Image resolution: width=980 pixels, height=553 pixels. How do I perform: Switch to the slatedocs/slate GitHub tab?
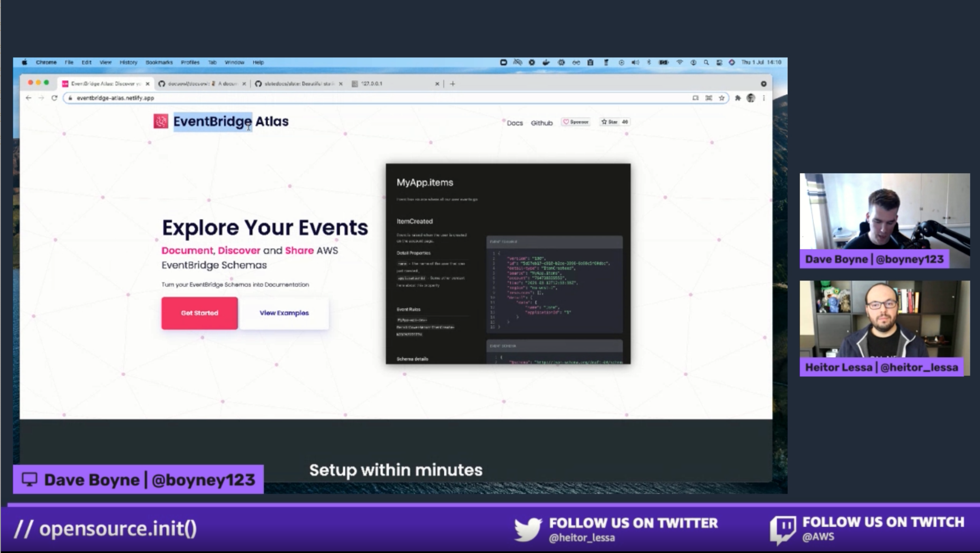[x=299, y=84]
